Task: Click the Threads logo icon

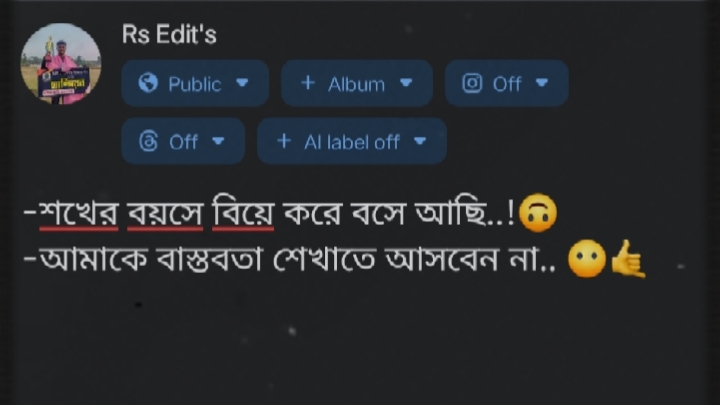Action: (148, 141)
